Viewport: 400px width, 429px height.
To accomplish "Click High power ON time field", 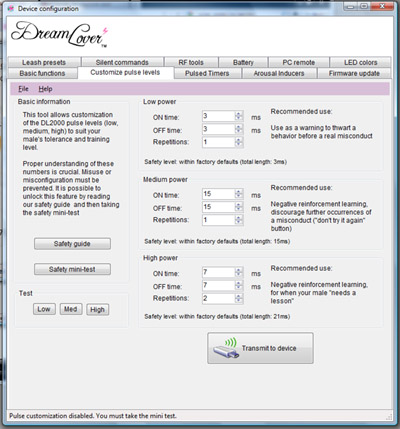I will coord(219,273).
